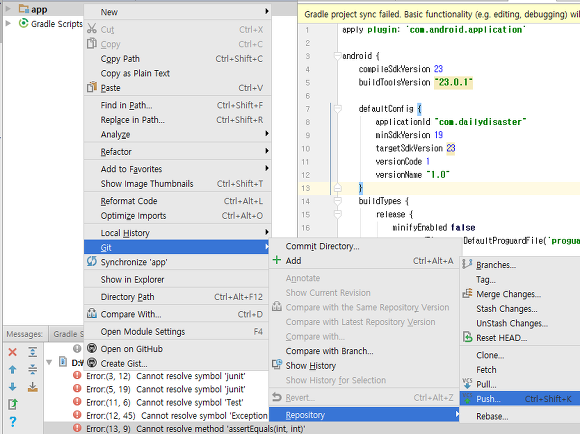
Task: Expand the Gradle Scripts tree node
Action: (x=8, y=23)
